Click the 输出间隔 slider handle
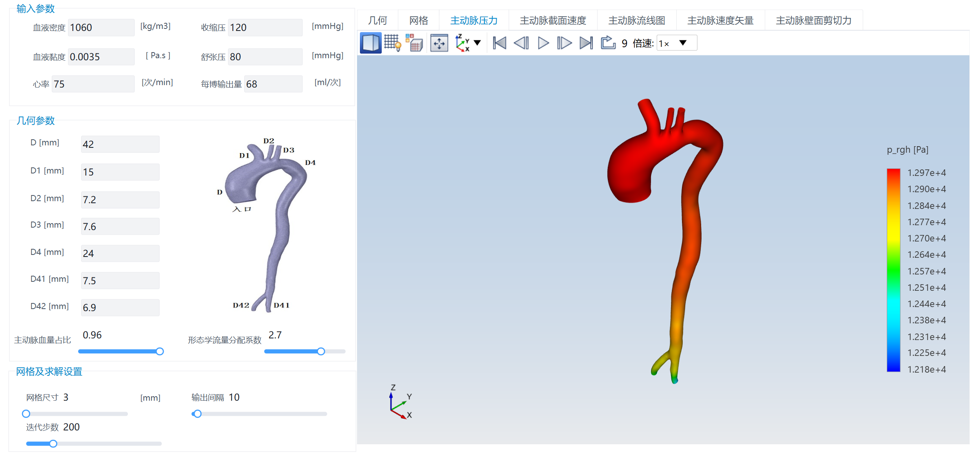Viewport: 980px width, 463px height. (197, 414)
